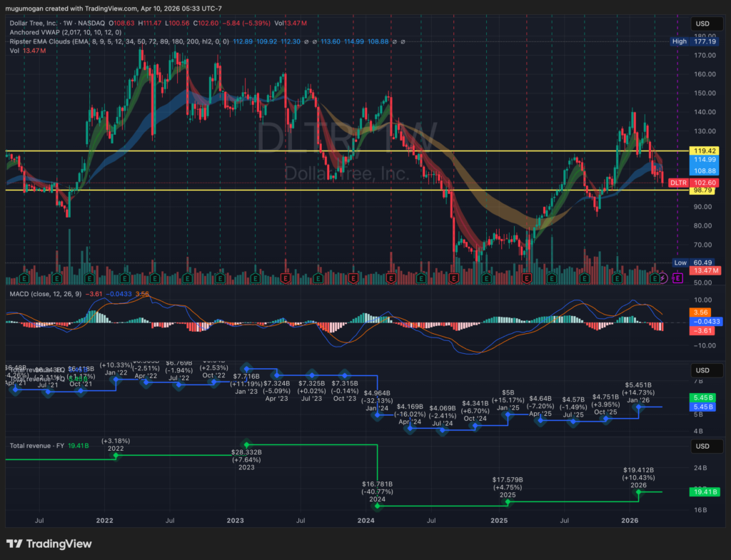The image size is (731, 560).
Task: Open USD selector on annual revenue pane
Action: 702,447
